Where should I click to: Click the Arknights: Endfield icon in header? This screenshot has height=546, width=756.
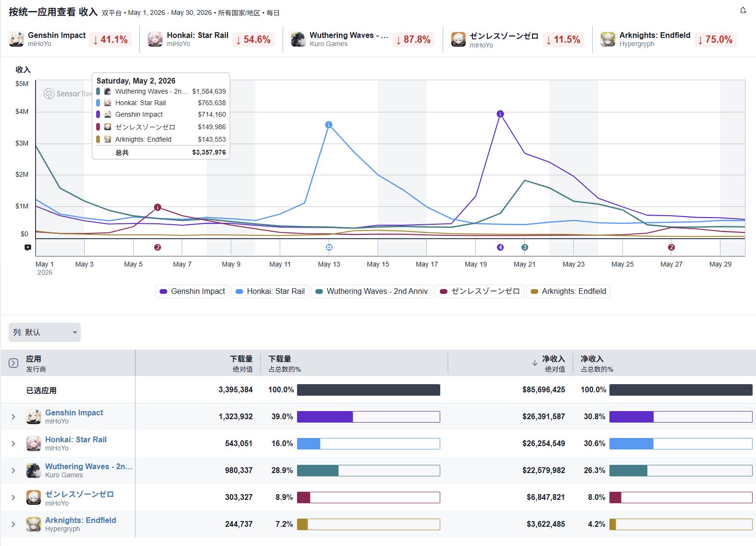pyautogui.click(x=608, y=39)
